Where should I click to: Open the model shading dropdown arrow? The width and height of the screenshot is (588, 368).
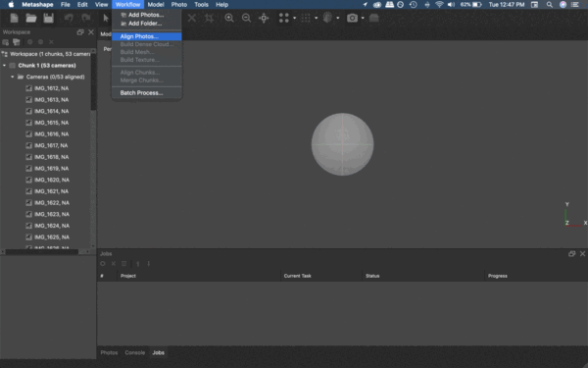pos(338,18)
